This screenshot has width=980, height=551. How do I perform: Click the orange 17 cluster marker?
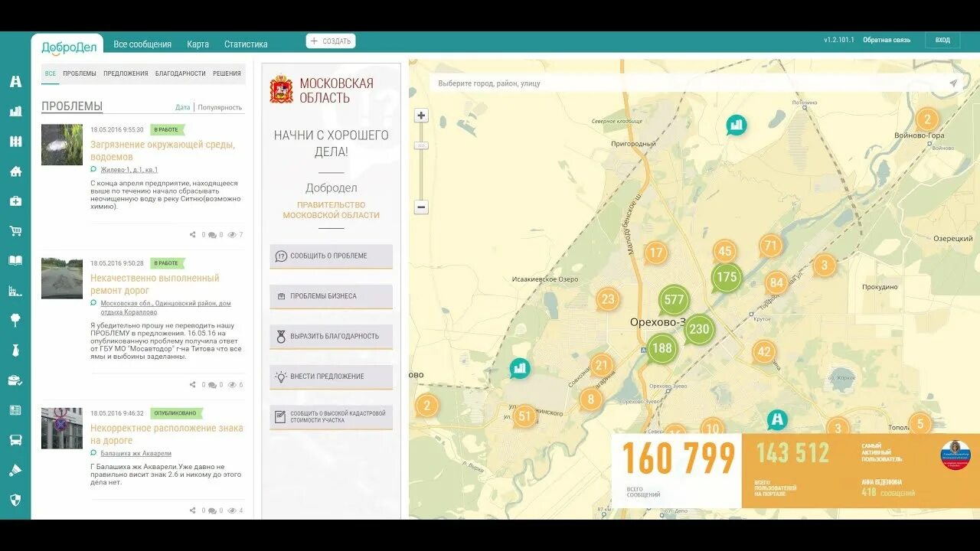coord(655,253)
